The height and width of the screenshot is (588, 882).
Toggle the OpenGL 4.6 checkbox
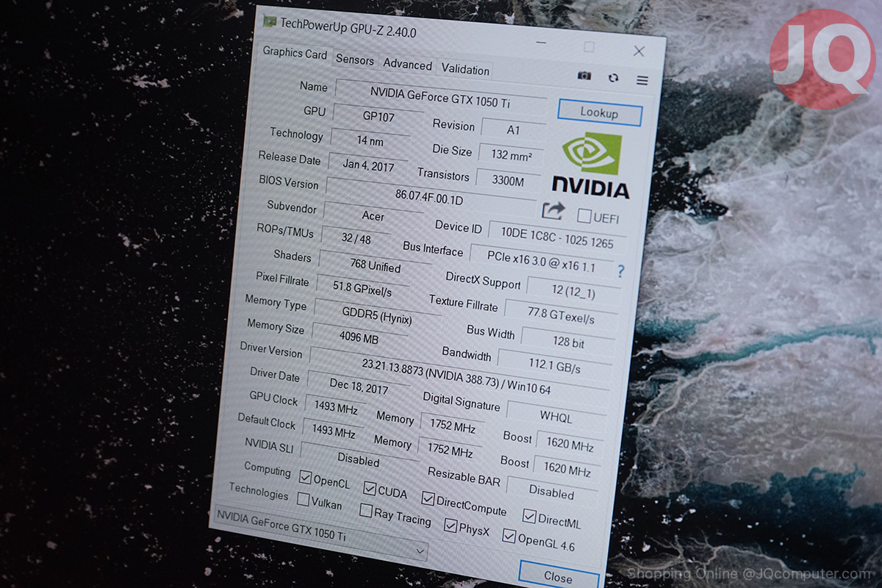point(509,537)
